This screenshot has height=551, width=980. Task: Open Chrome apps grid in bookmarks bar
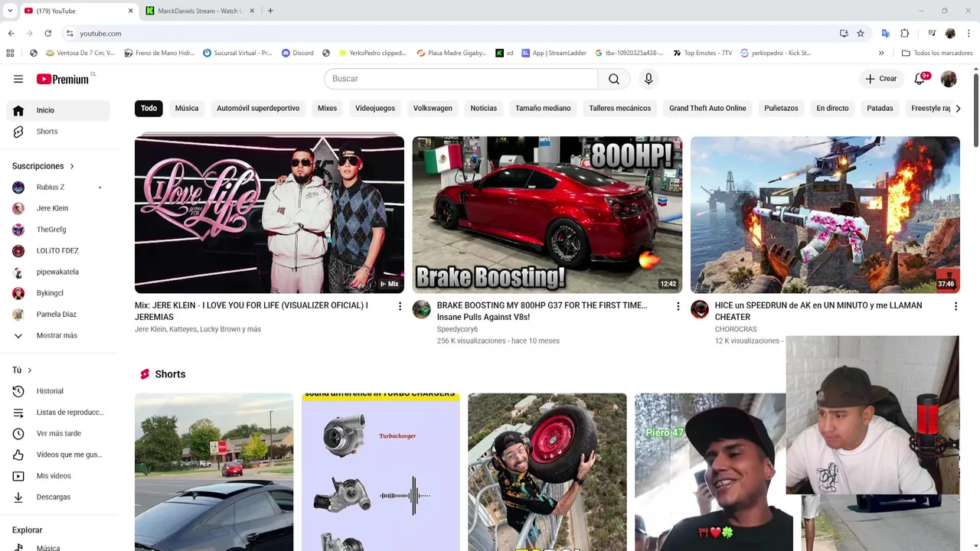[x=10, y=53]
